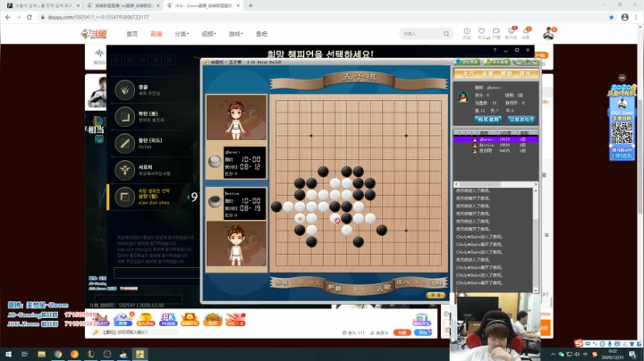644x361 pixels.
Task: Select the 상단 top lane position icon
Action: [125, 197]
